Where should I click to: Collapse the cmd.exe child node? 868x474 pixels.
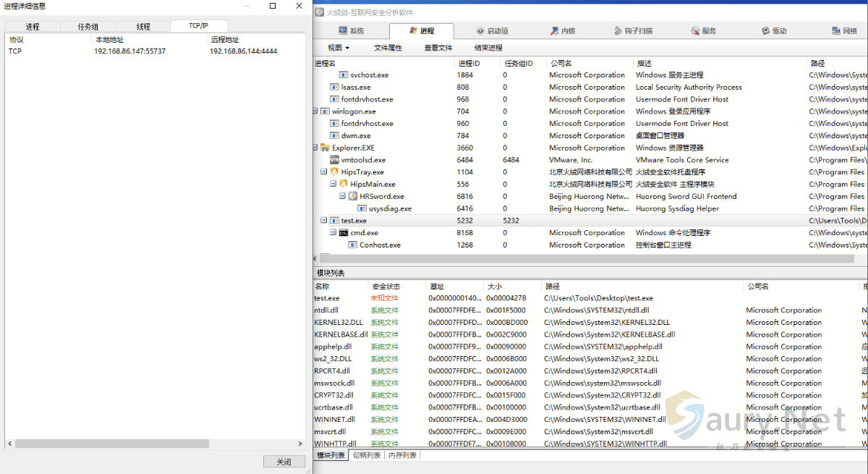(333, 233)
